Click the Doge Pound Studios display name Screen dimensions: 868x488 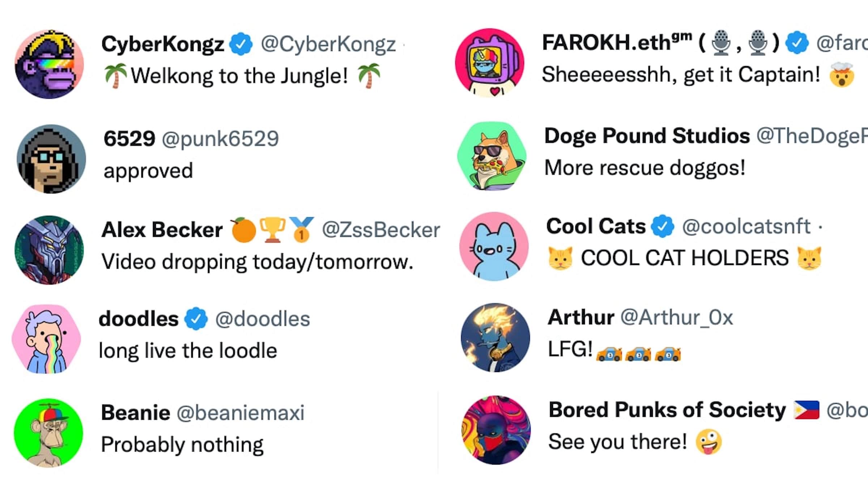647,136
